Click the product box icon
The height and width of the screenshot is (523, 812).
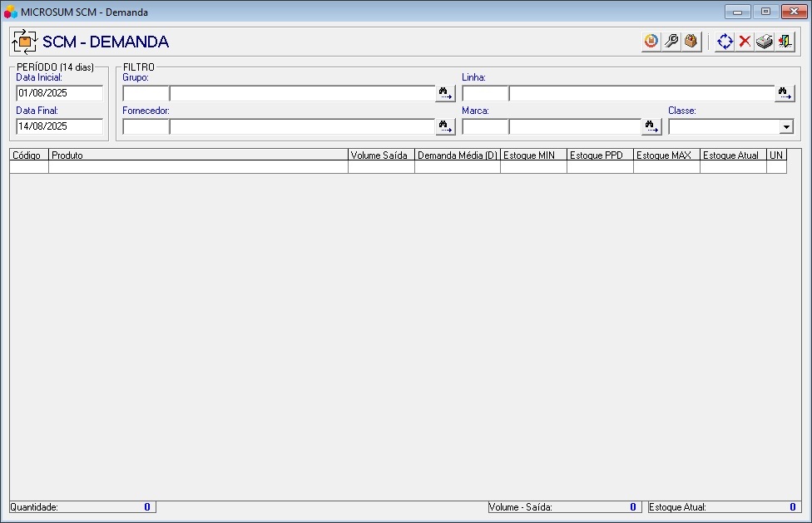tap(691, 42)
